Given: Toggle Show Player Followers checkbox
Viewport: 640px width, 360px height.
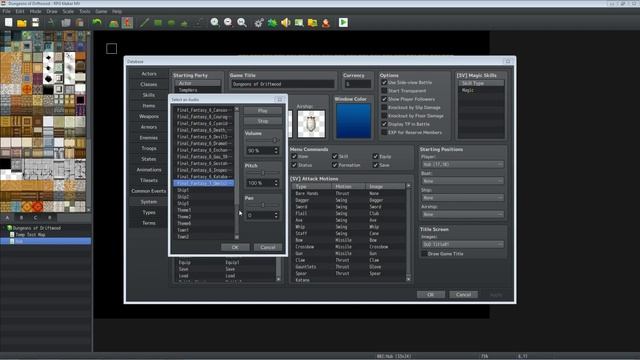Looking at the screenshot, I should pyautogui.click(x=384, y=99).
